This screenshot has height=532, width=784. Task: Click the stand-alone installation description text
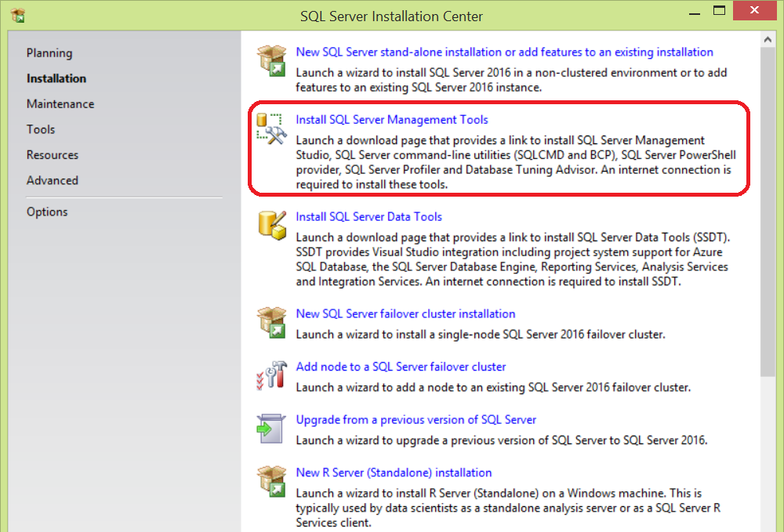point(511,80)
